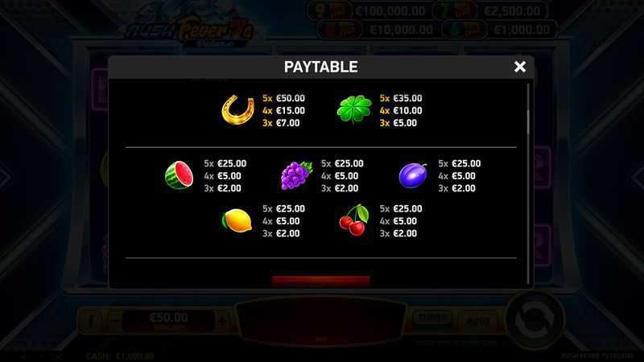Click the €50.00 bet amount field
The width and height of the screenshot is (644, 362).
point(169,321)
